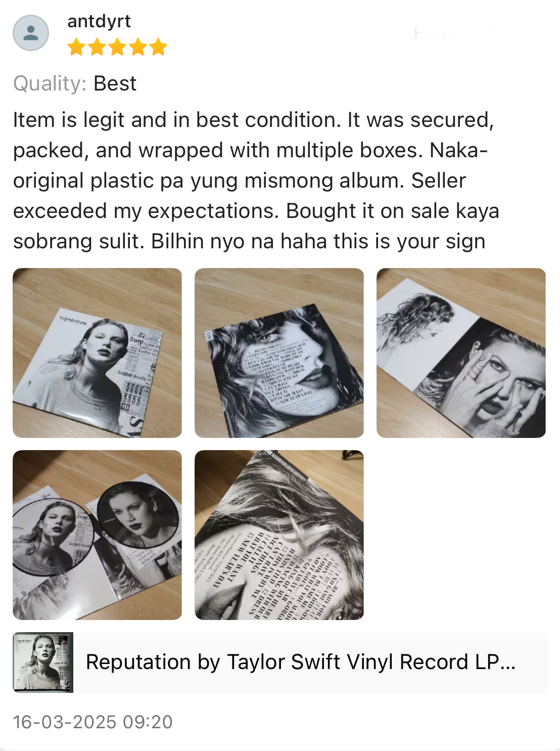The height and width of the screenshot is (751, 560).
Task: Select the fourth rating star
Action: 137,47
